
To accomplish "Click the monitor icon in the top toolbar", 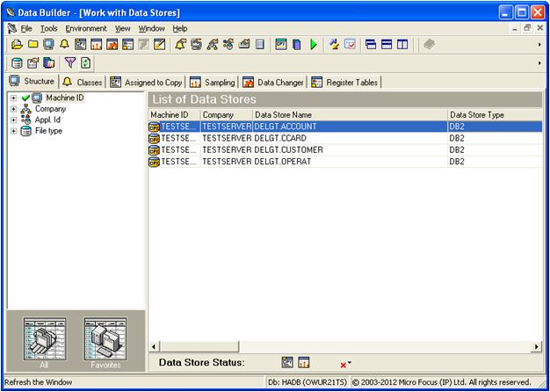I will click(x=48, y=45).
